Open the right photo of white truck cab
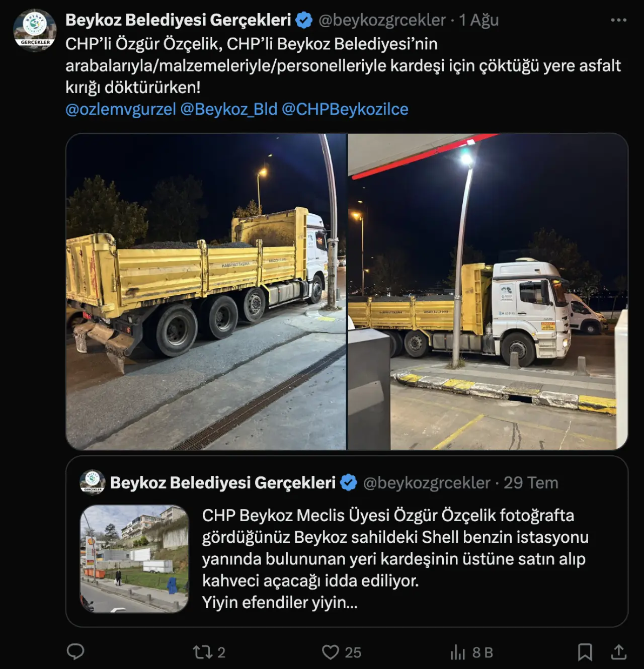644x669 pixels. [488, 292]
